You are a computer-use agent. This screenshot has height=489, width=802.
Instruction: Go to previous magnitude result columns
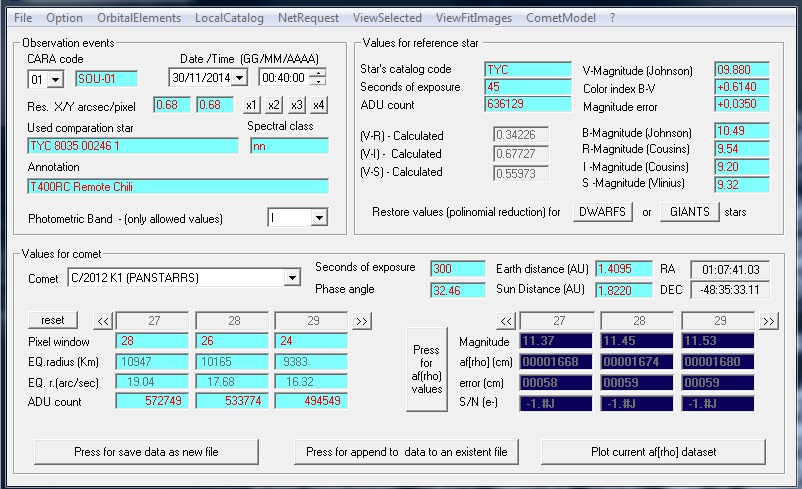coord(506,321)
